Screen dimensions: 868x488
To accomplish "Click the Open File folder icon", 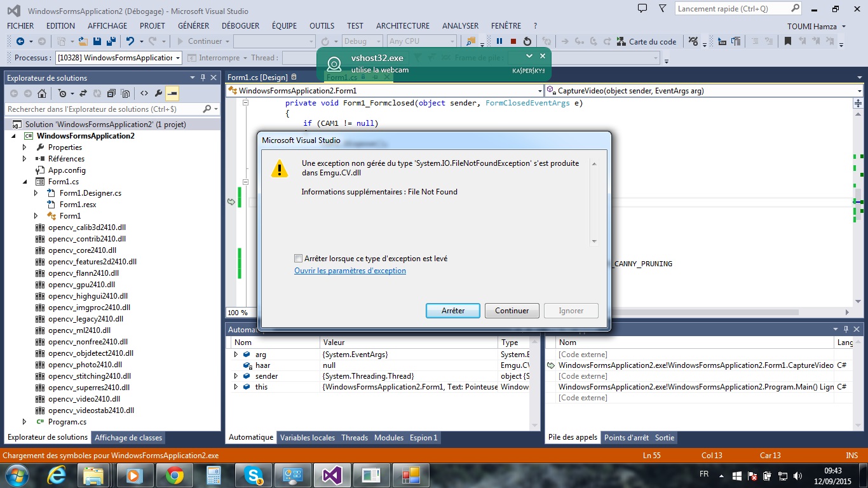I will click(83, 41).
